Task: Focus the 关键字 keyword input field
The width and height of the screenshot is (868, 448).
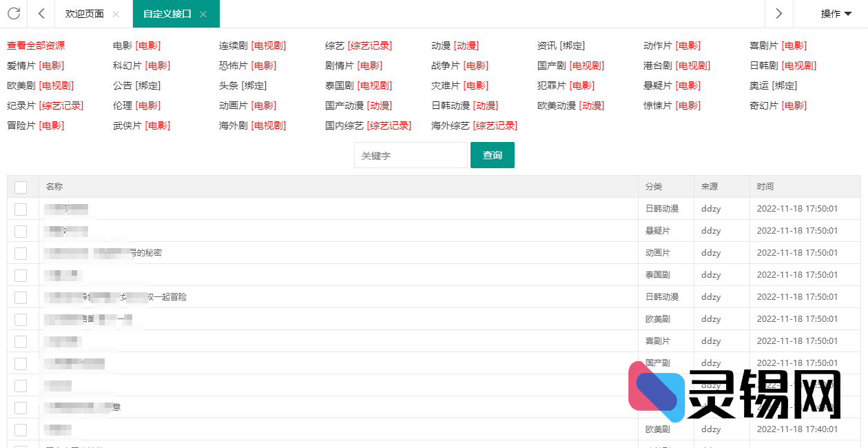Action: 410,156
